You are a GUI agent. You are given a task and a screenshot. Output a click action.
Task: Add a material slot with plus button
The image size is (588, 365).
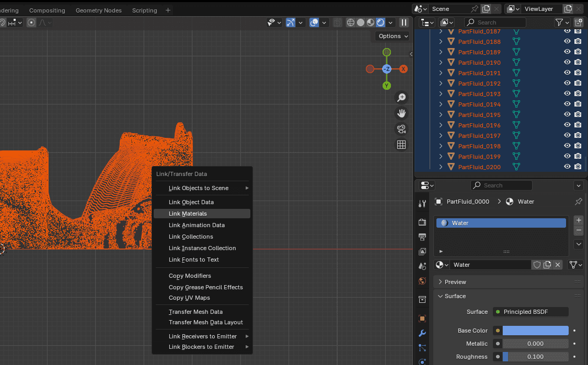click(578, 220)
